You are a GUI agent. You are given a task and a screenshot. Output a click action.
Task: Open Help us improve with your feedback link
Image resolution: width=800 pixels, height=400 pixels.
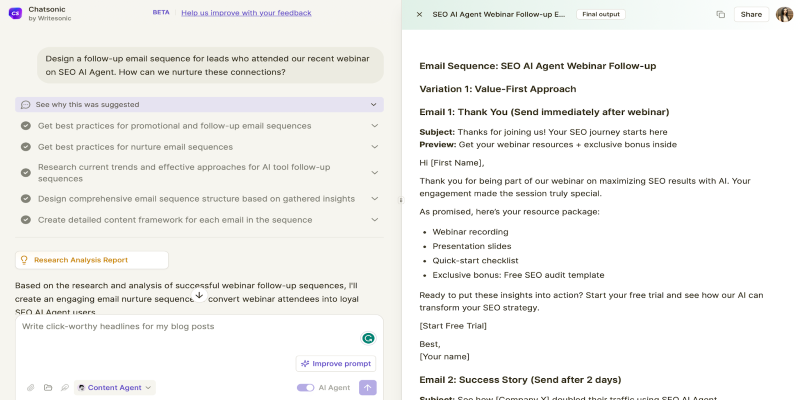click(246, 13)
